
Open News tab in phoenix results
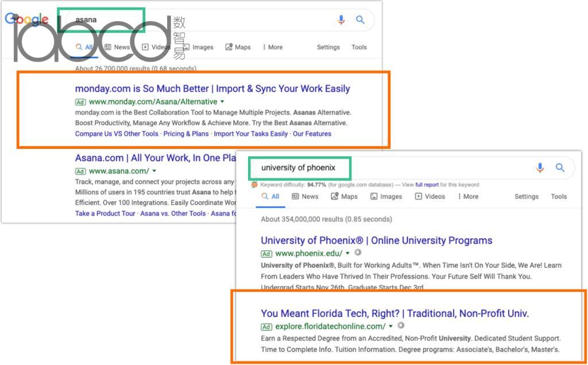coord(305,197)
